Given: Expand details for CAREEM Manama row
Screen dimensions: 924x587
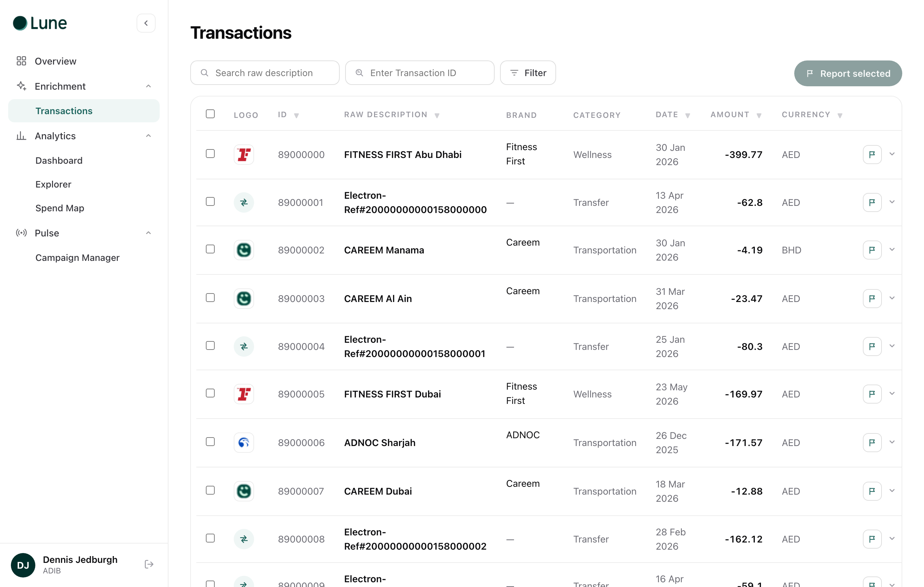Looking at the screenshot, I should point(892,249).
